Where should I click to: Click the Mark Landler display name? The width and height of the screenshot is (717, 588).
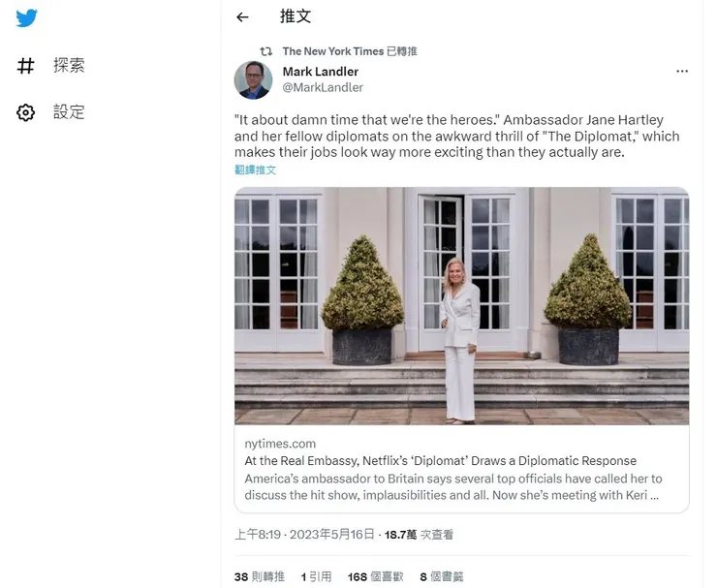click(321, 72)
